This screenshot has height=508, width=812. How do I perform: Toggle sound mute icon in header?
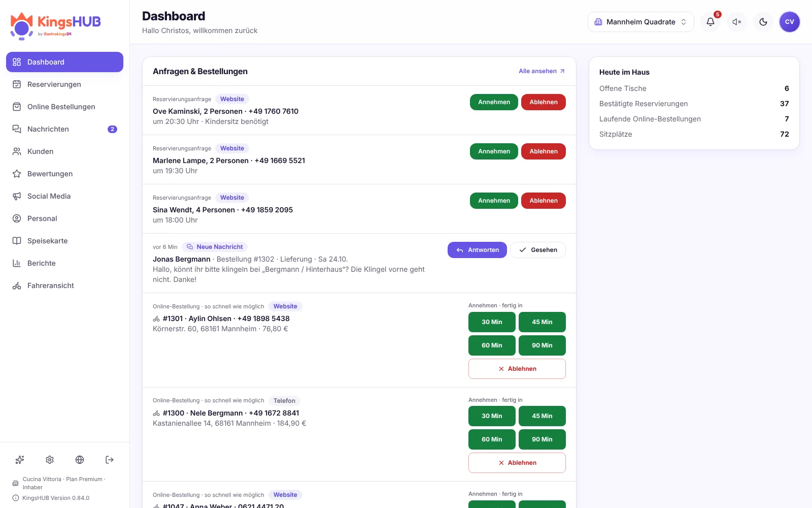pyautogui.click(x=737, y=22)
